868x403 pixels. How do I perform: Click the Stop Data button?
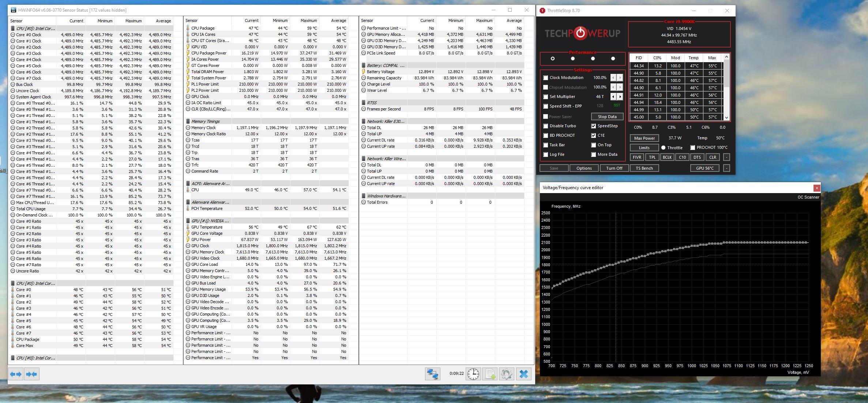pyautogui.click(x=607, y=117)
